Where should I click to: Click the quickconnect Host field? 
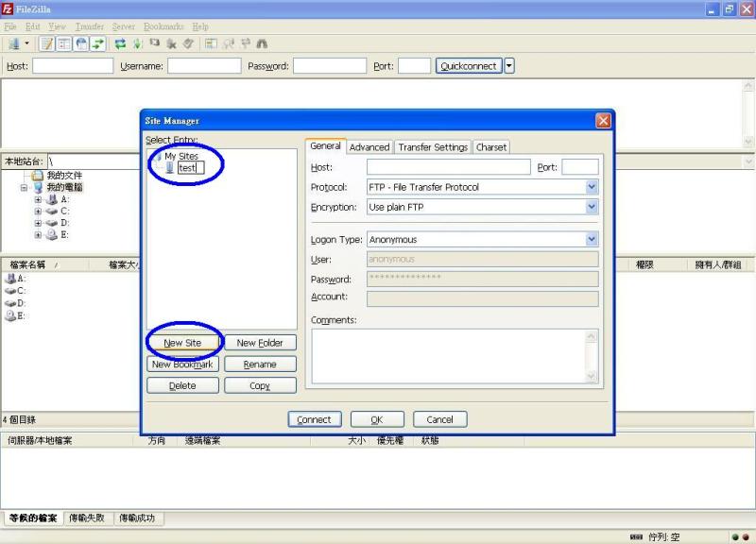click(x=73, y=66)
